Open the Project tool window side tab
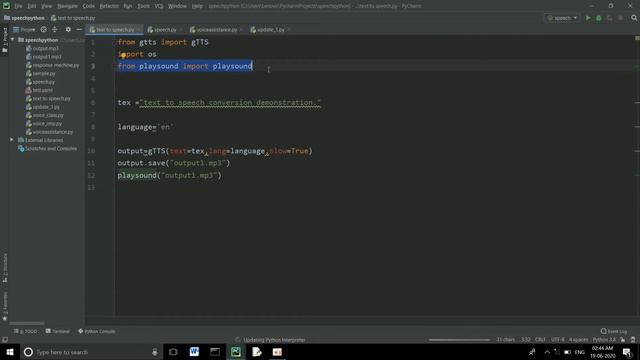 5,40
